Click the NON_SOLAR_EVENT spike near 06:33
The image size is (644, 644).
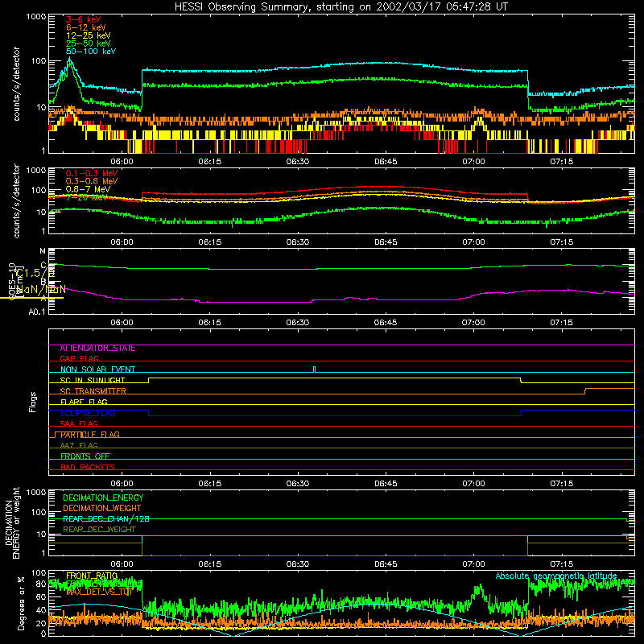tap(315, 369)
